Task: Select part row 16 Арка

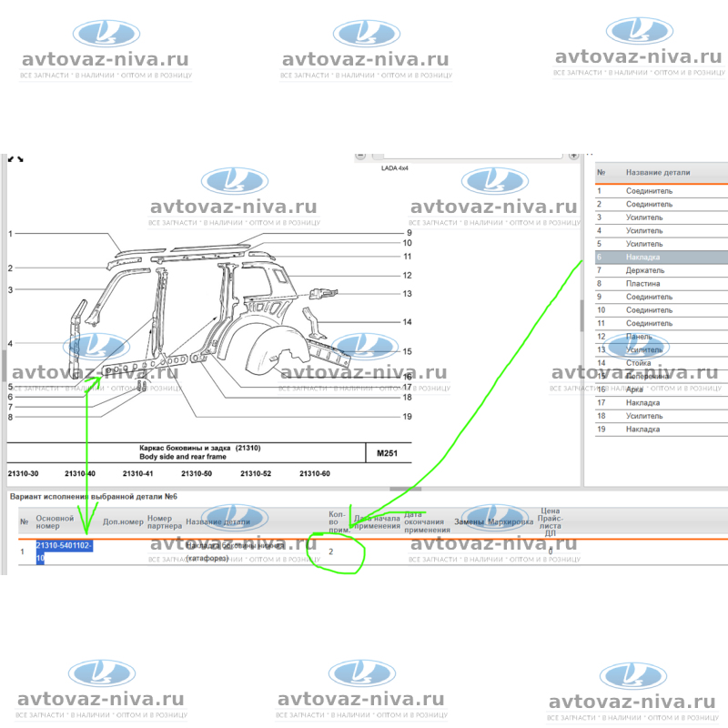Action: (662, 389)
